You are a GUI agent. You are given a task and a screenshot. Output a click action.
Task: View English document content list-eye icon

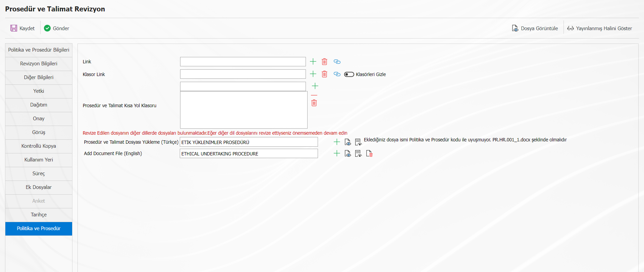click(x=358, y=153)
